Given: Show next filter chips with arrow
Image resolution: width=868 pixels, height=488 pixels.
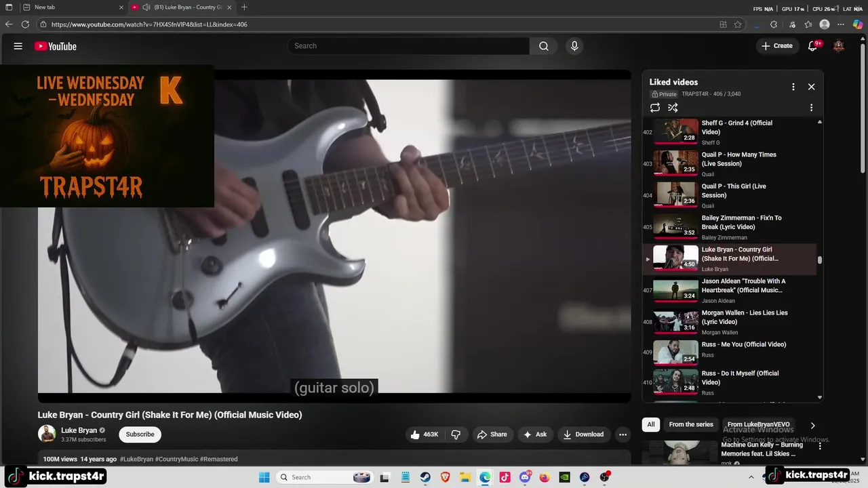Looking at the screenshot, I should [x=812, y=426].
